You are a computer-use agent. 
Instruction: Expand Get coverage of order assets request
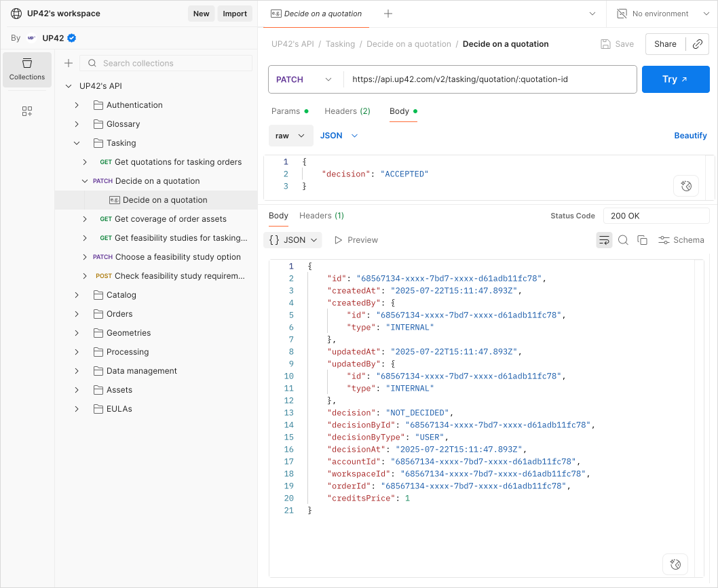point(85,219)
